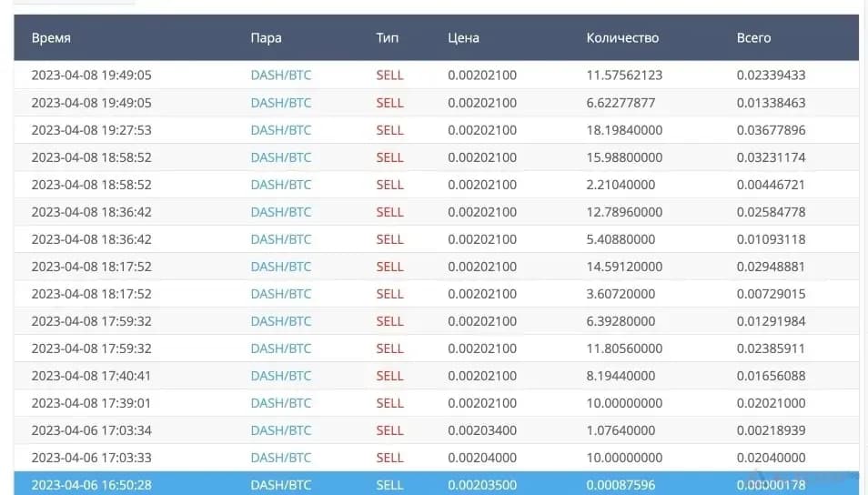
Task: Click the Всего column header
Action: tap(753, 38)
